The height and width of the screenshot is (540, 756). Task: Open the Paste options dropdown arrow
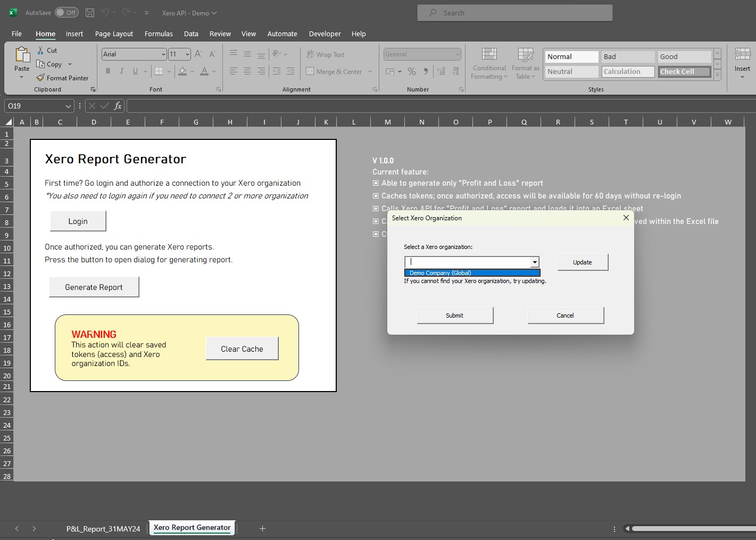click(22, 77)
